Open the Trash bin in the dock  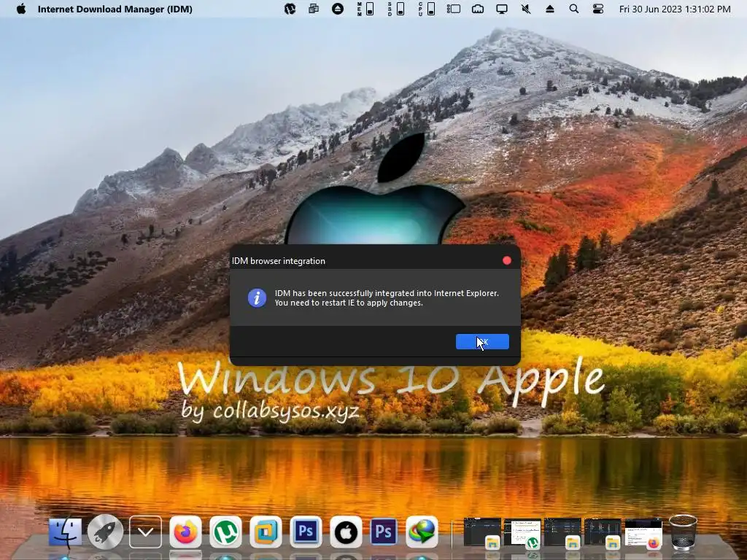click(683, 532)
